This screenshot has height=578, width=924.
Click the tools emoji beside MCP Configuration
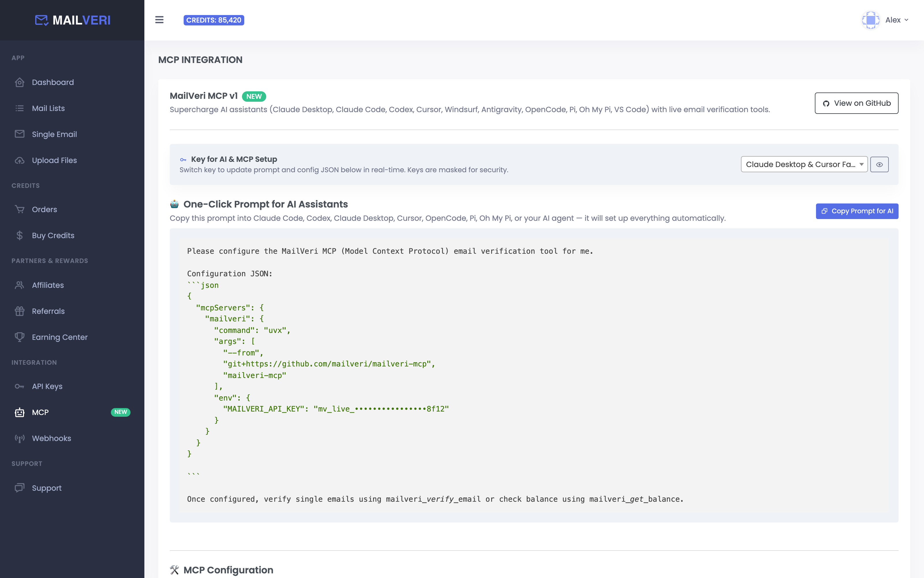(174, 570)
